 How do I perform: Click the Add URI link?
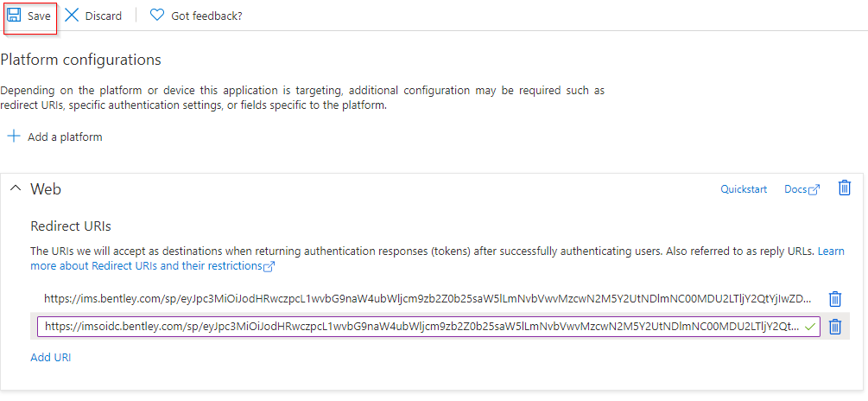50,357
